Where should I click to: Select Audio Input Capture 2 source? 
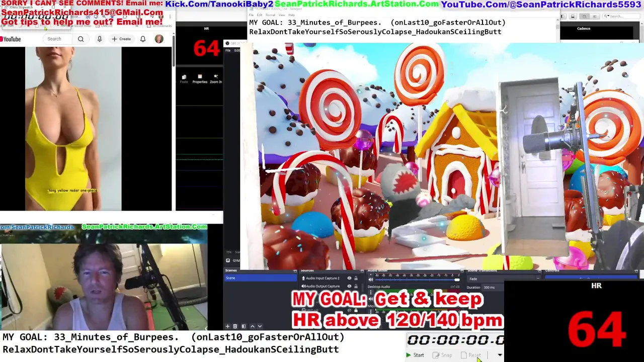tap(323, 278)
